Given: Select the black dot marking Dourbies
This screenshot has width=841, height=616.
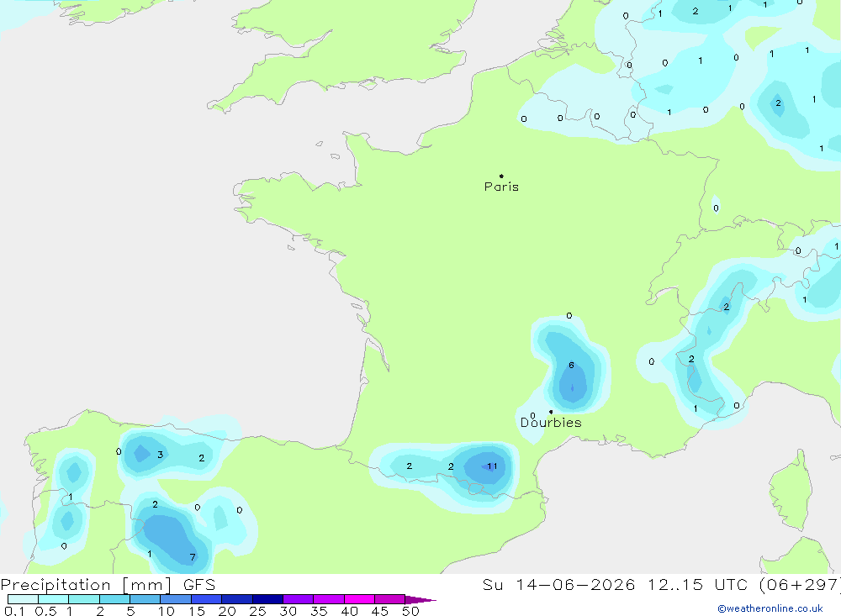Looking at the screenshot, I should tap(551, 412).
